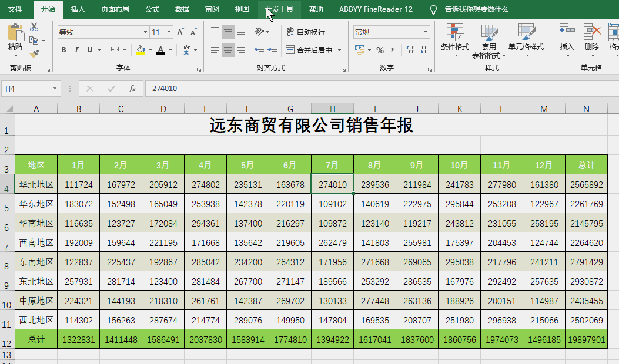This screenshot has width=619, height=364.
Task: Open the 字体 group dialog launcher
Action: click(x=199, y=69)
